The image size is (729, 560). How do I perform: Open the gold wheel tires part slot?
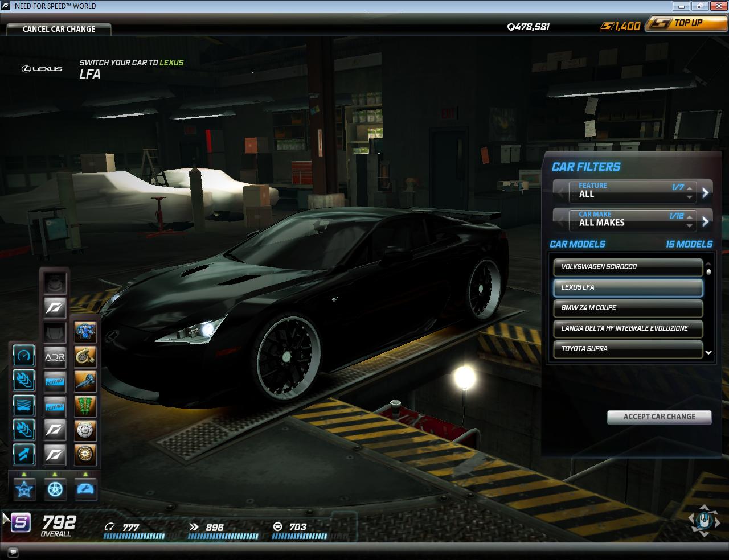(x=85, y=454)
